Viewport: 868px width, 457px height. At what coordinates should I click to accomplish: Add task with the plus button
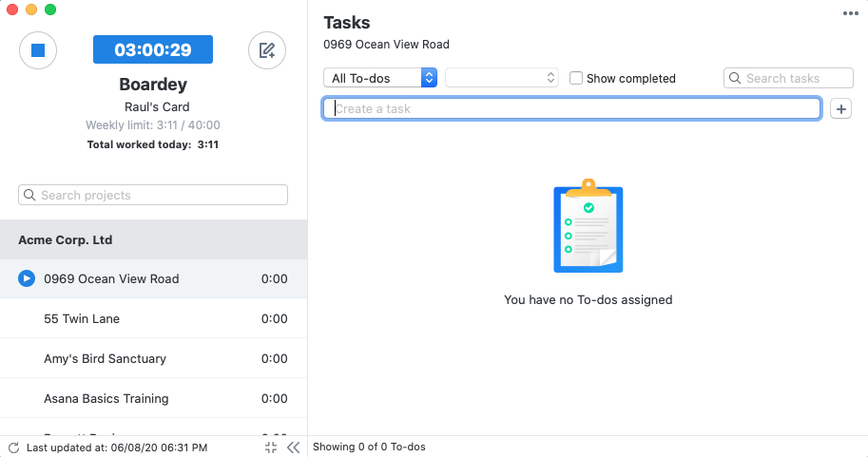click(840, 109)
